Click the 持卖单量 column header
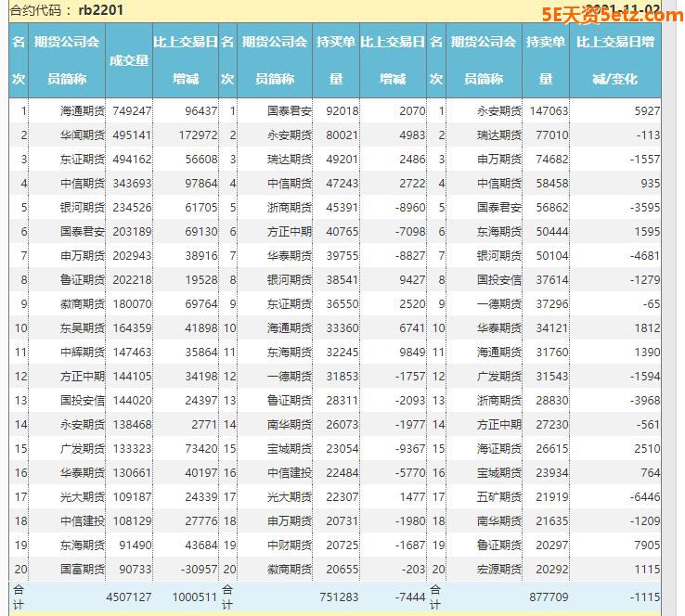685x616 pixels. (x=546, y=60)
